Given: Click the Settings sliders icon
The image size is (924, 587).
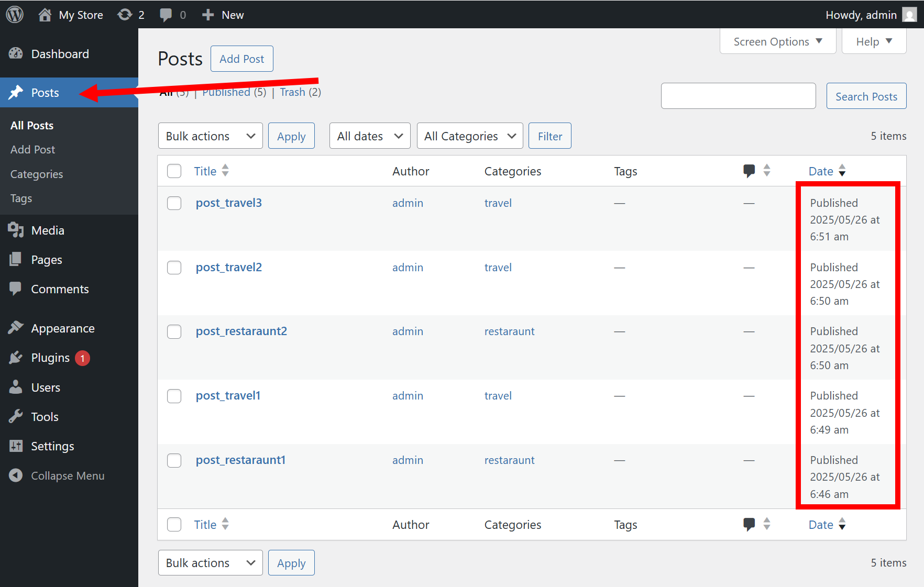Looking at the screenshot, I should [x=16, y=446].
